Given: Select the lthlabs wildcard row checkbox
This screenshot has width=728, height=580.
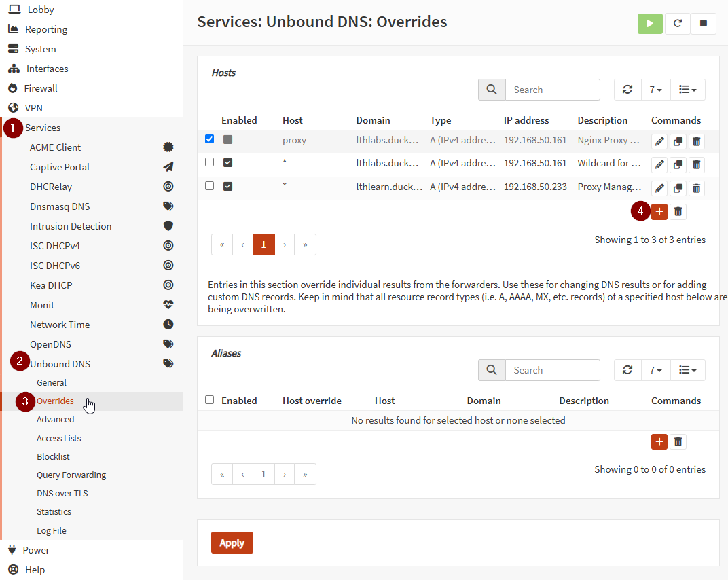Looking at the screenshot, I should [x=209, y=162].
